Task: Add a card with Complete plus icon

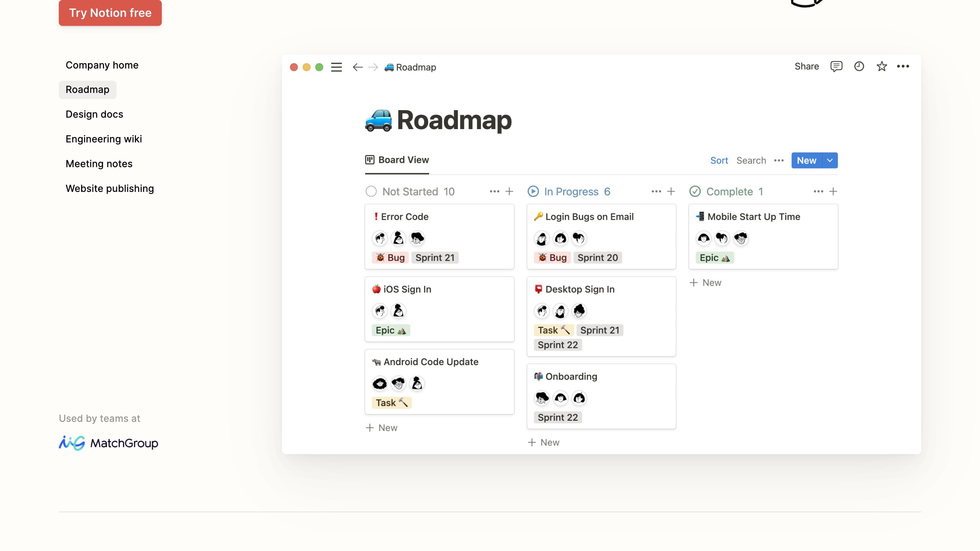Action: (x=833, y=192)
